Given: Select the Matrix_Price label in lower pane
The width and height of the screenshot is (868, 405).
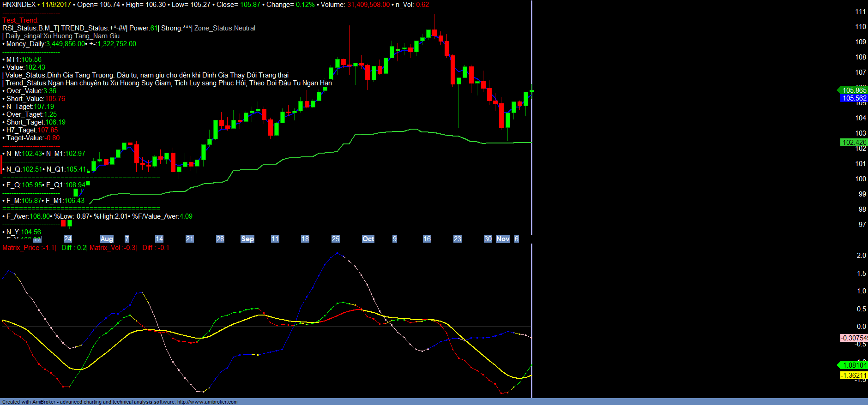Looking at the screenshot, I should [21, 248].
